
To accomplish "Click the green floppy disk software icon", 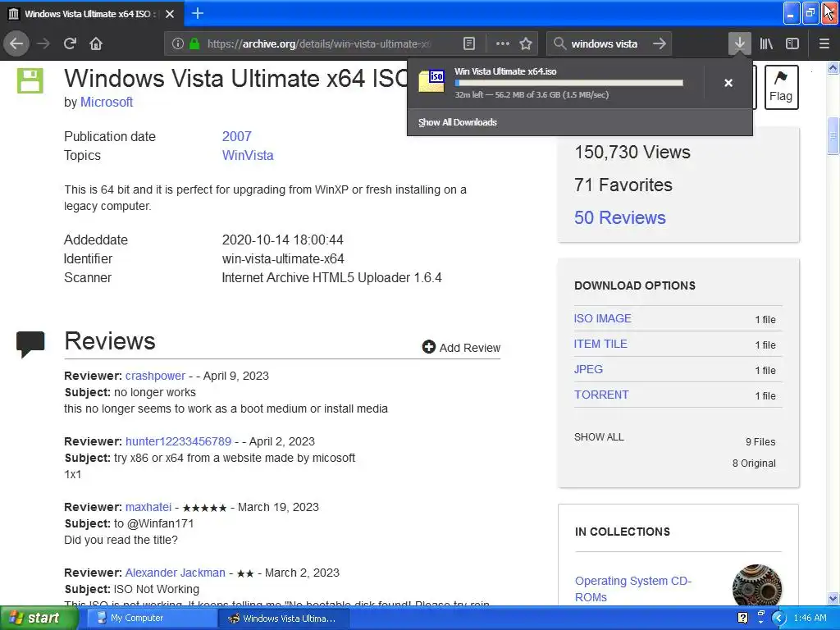I will 30,81.
